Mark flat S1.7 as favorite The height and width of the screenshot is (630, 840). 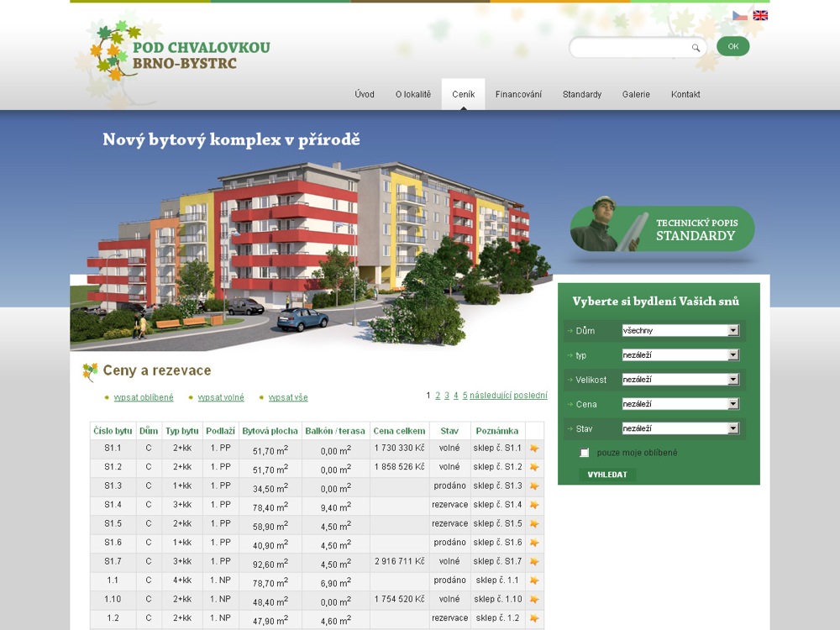[x=534, y=562]
